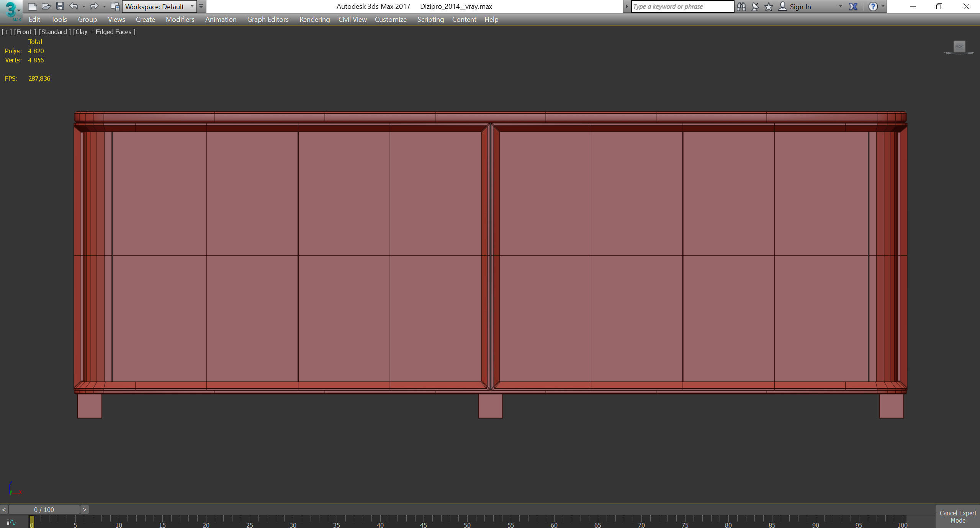The width and height of the screenshot is (980, 528).
Task: Click the Redo arrow icon
Action: point(94,7)
